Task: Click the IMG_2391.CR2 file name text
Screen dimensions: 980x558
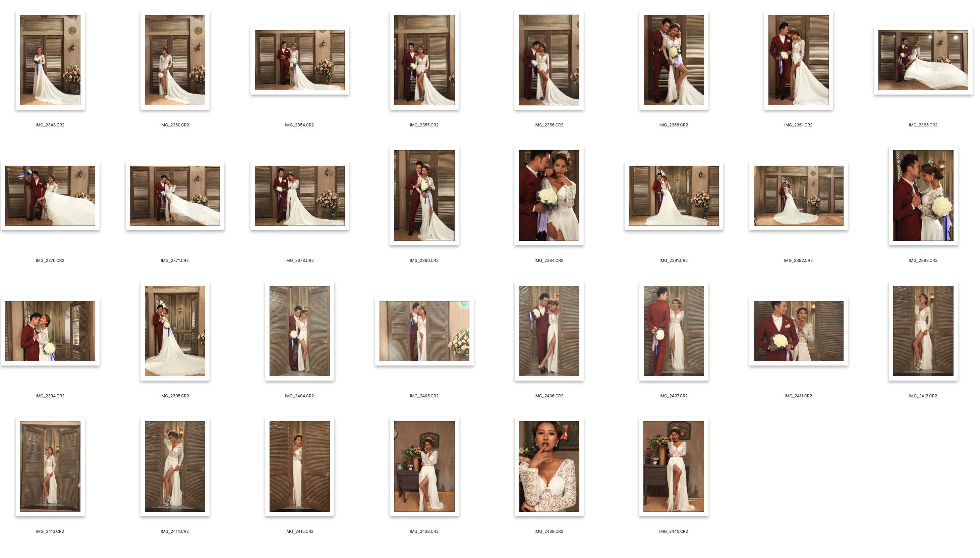Action: tap(674, 260)
